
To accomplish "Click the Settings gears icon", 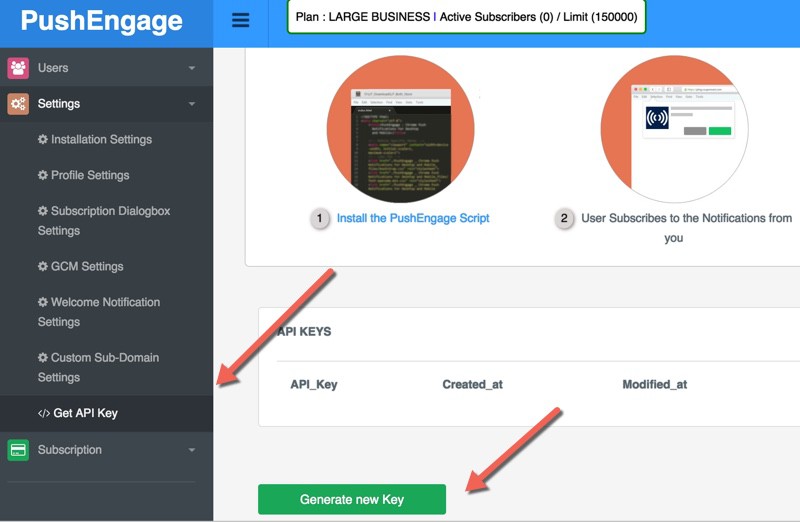I will (x=18, y=104).
